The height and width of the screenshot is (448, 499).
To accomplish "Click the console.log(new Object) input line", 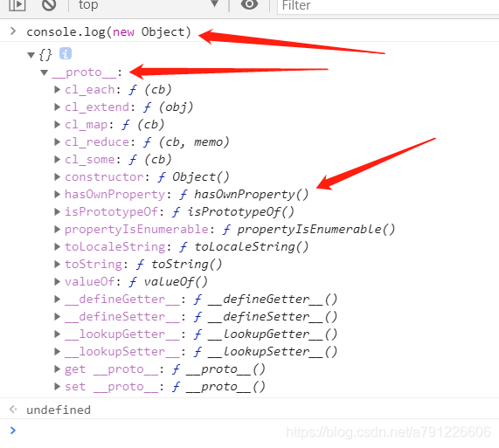I will [x=108, y=32].
